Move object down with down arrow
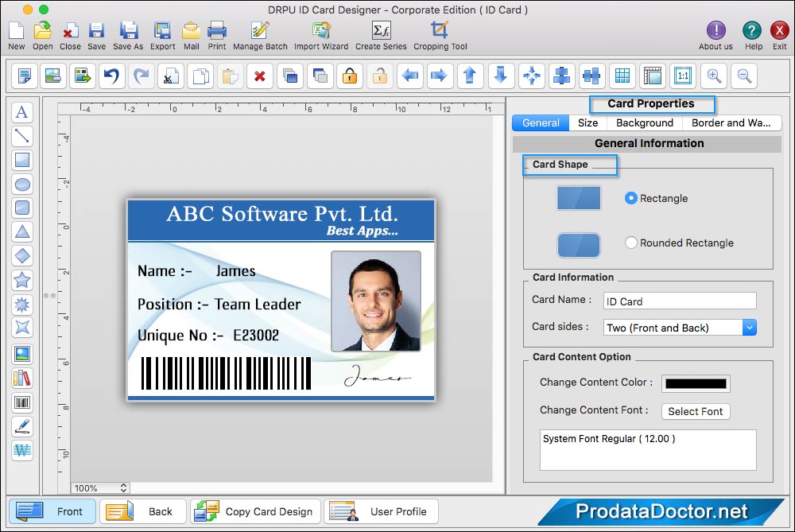 (501, 76)
